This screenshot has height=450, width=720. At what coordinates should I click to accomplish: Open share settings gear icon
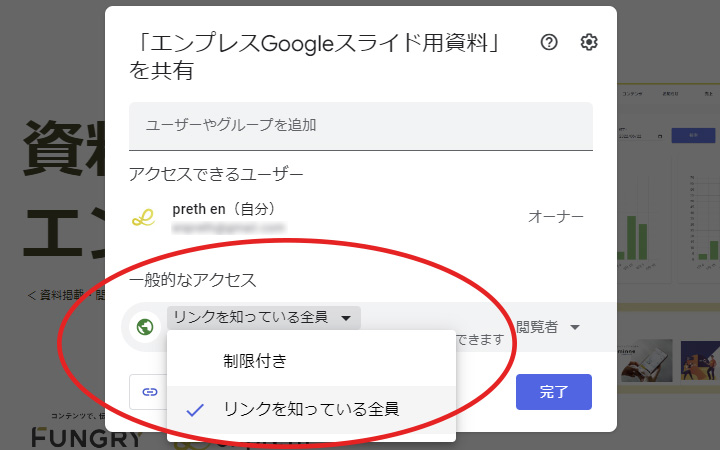click(x=589, y=42)
